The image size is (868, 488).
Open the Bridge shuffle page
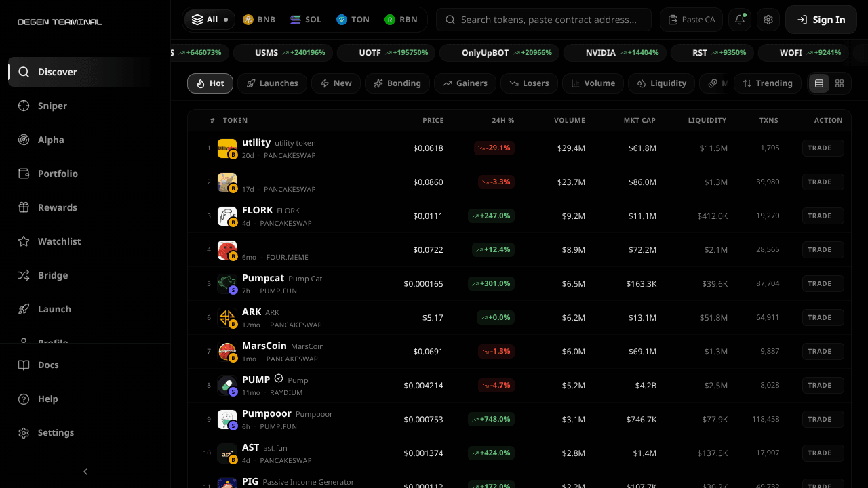click(x=80, y=275)
